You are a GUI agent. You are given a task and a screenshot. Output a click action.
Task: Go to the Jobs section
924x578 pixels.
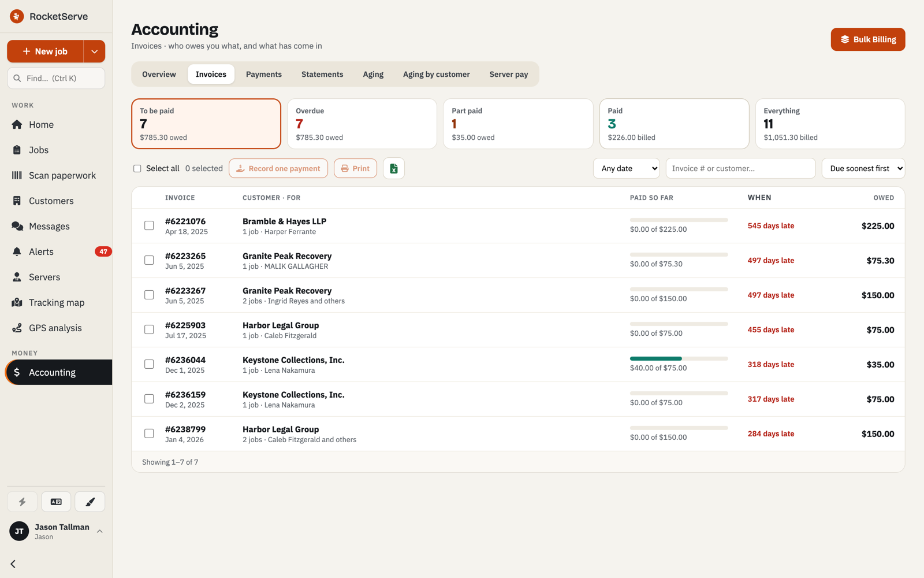[56, 150]
